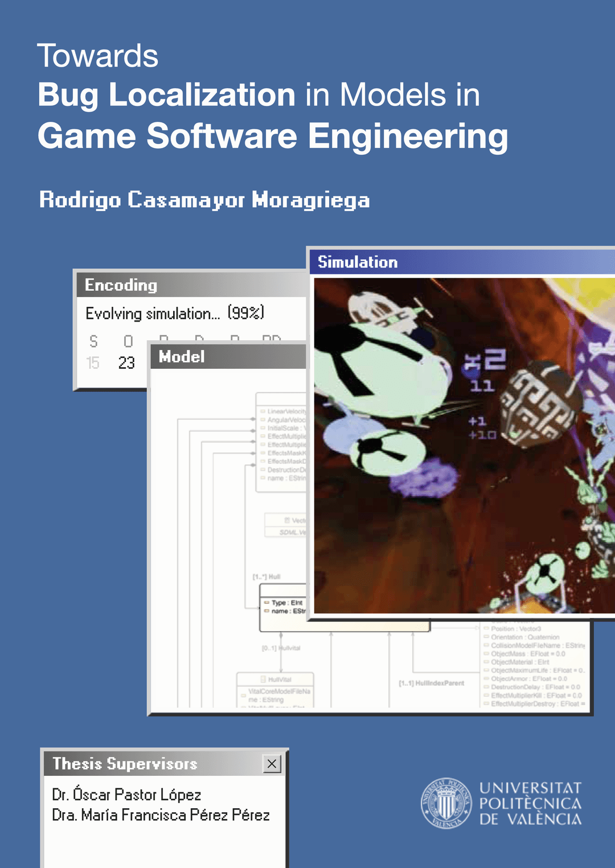Click the HullVital class box header
Image resolution: width=615 pixels, height=868 pixels.
point(276,679)
